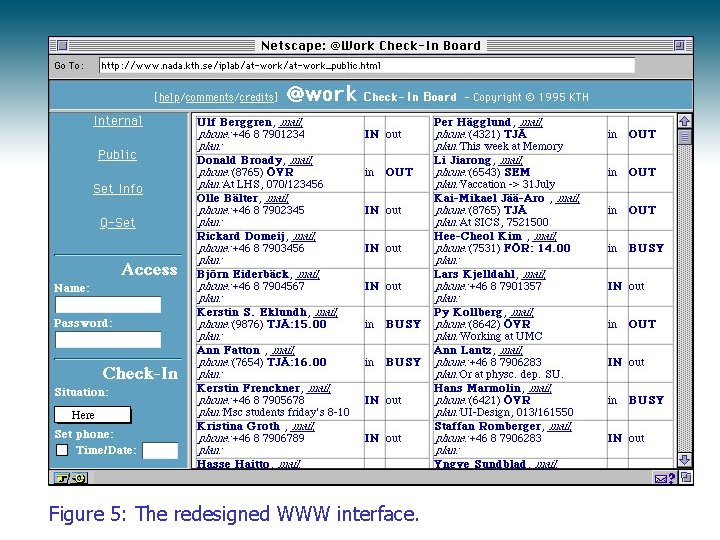This screenshot has width=720, height=540.
Task: Click the mail link for Lars Kjelldahl
Action: [534, 275]
